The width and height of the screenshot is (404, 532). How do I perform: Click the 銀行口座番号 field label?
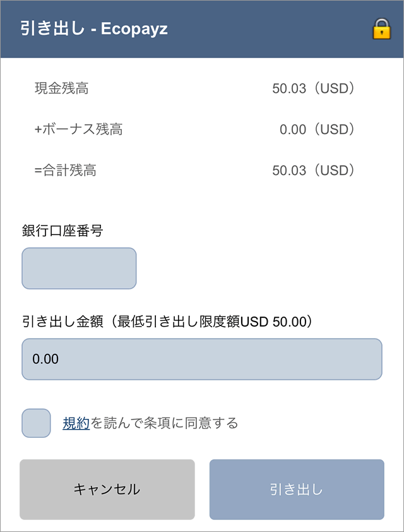52,231
